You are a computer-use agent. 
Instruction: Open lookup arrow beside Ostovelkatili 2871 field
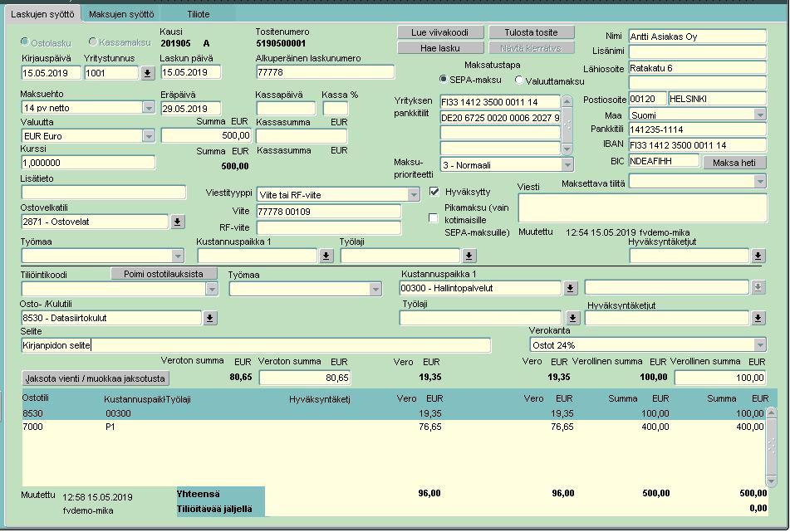(x=177, y=222)
